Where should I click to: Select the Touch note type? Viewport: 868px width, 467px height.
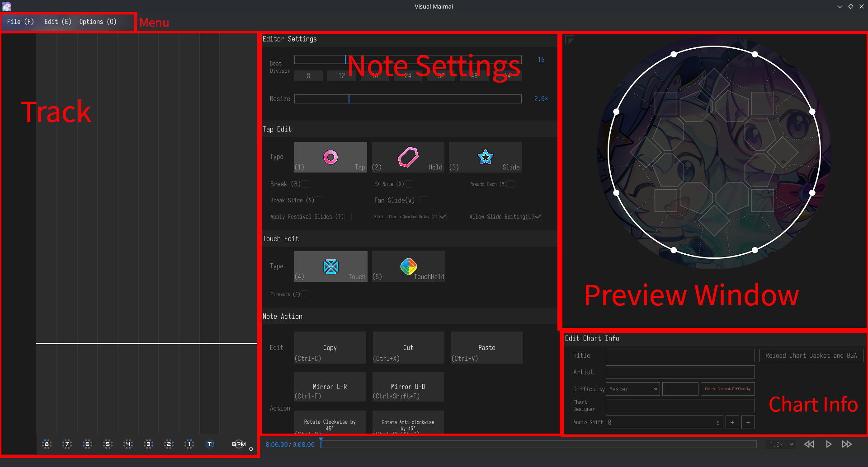click(x=330, y=266)
